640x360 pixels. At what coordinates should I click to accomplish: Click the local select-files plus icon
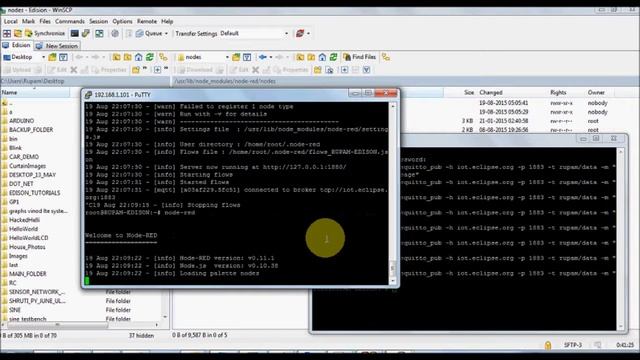[x=157, y=70]
